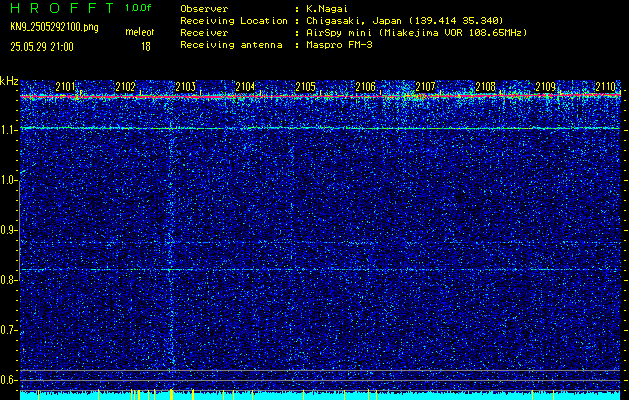Click the 1.0 kHz axis label

(x=8, y=180)
